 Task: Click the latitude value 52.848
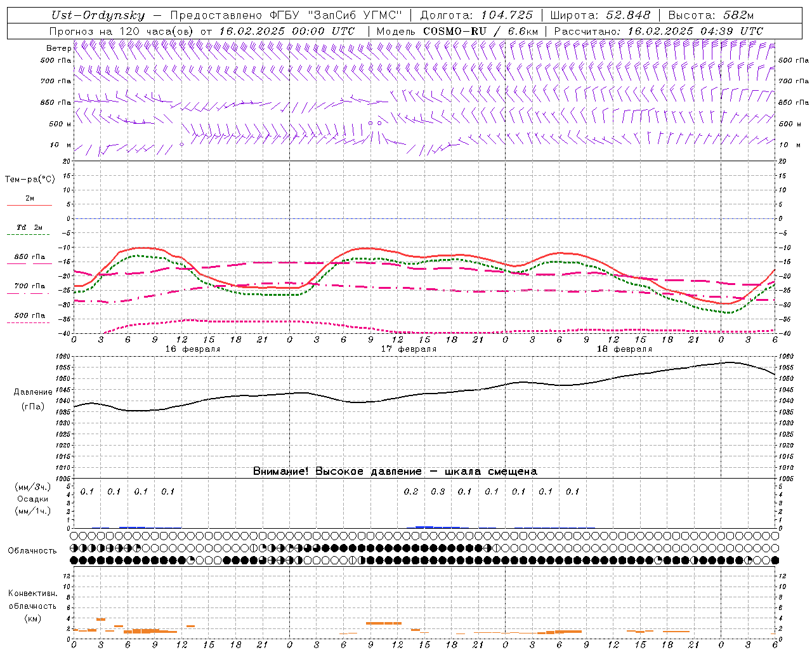coord(624,16)
